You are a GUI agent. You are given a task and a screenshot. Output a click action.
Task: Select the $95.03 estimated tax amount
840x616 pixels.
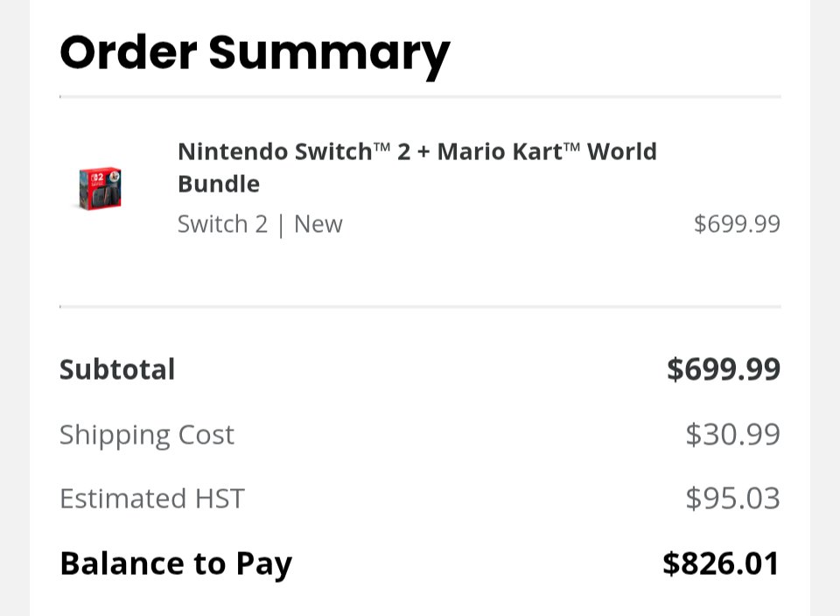point(733,498)
